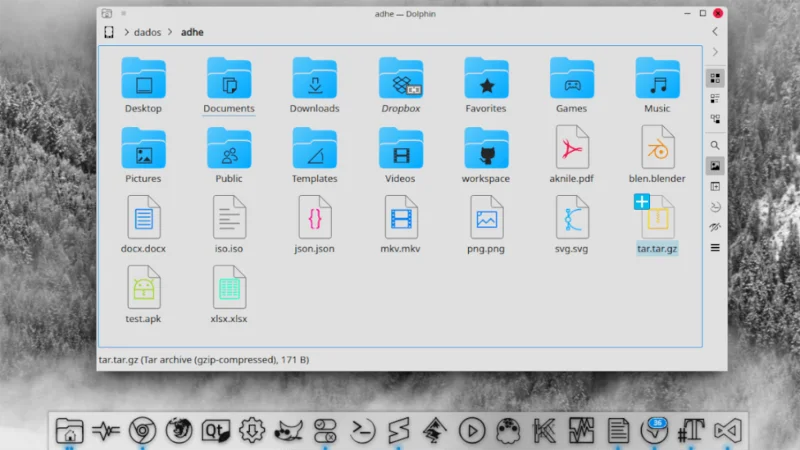The image size is (800, 450).
Task: Toggle split view in Dolphin
Action: pyautogui.click(x=715, y=186)
